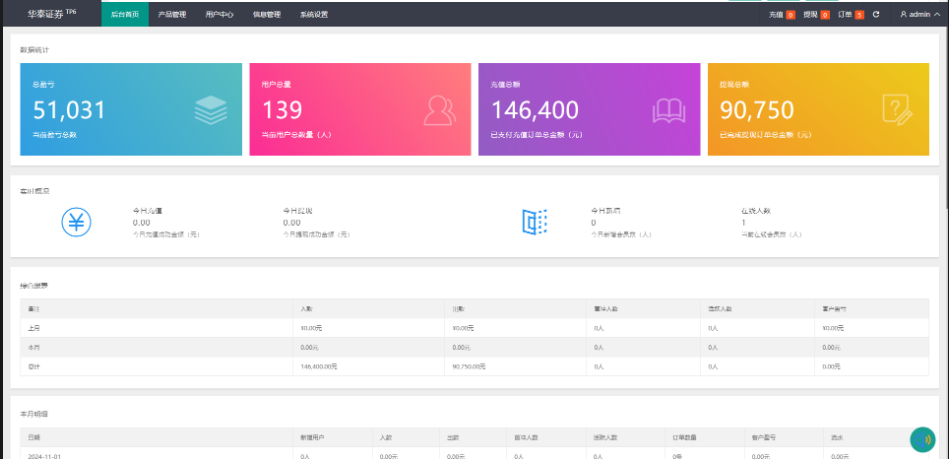The image size is (949, 459).
Task: Click the orange 5 badge next to 订单
Action: point(859,15)
